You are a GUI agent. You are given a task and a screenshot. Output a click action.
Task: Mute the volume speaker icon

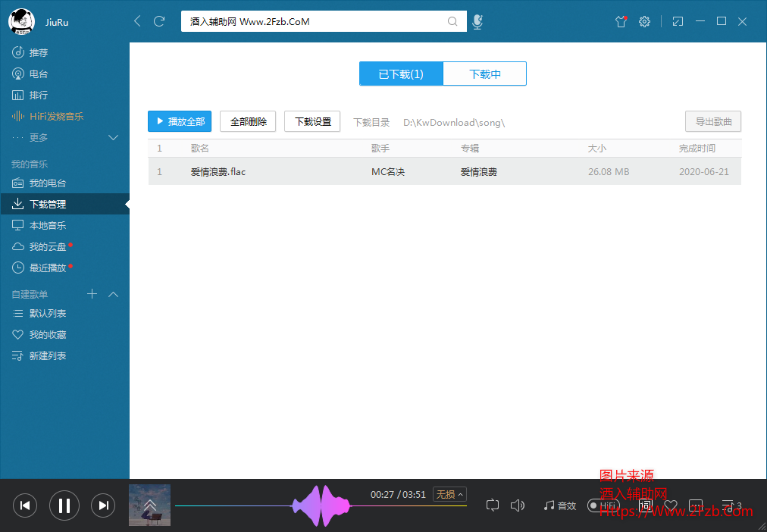point(518,505)
